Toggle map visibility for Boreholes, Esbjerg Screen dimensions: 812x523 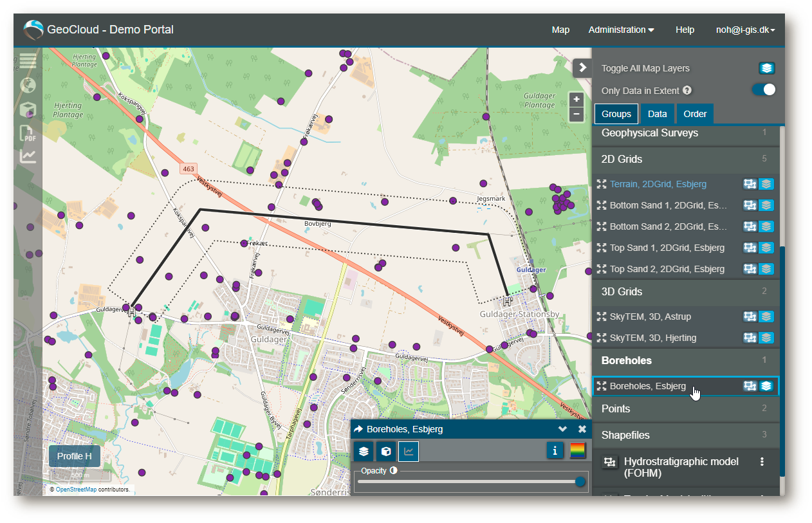pyautogui.click(x=766, y=386)
